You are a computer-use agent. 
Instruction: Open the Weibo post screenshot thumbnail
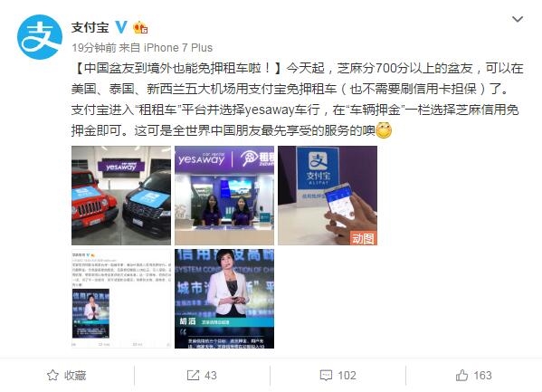(121, 299)
